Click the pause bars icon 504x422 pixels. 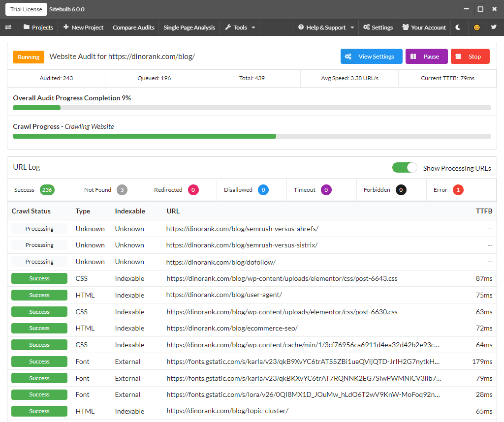413,57
